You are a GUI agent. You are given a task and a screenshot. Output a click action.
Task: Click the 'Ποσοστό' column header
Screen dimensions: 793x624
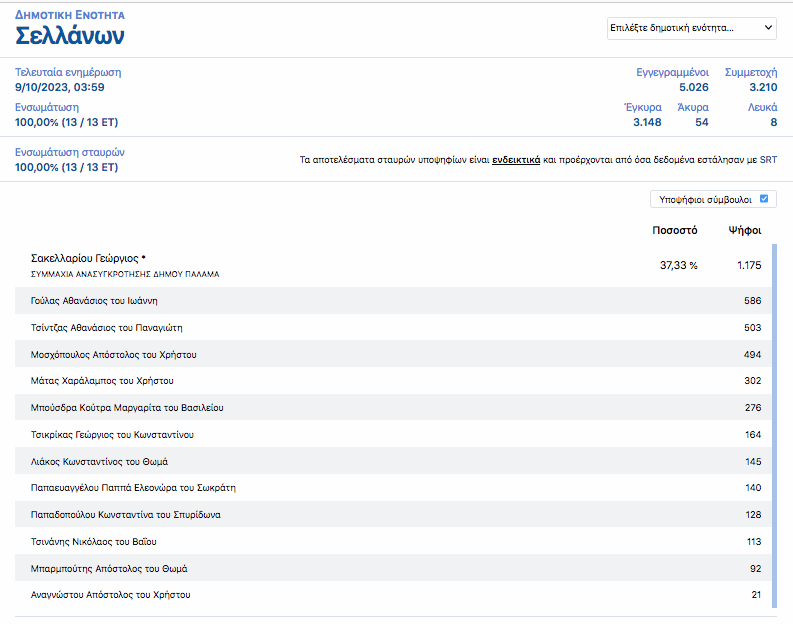[x=674, y=230]
